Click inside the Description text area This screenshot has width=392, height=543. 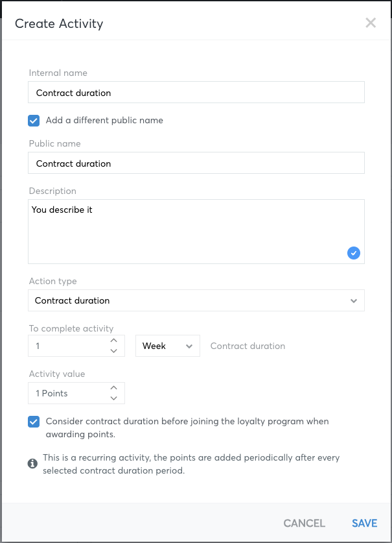point(196,232)
